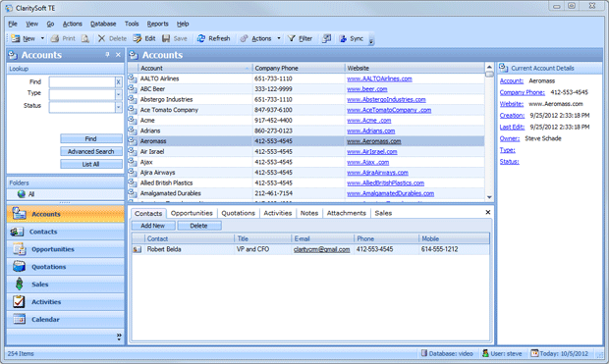Open the File menu
Screen dimensions: 609x364
pos(13,24)
